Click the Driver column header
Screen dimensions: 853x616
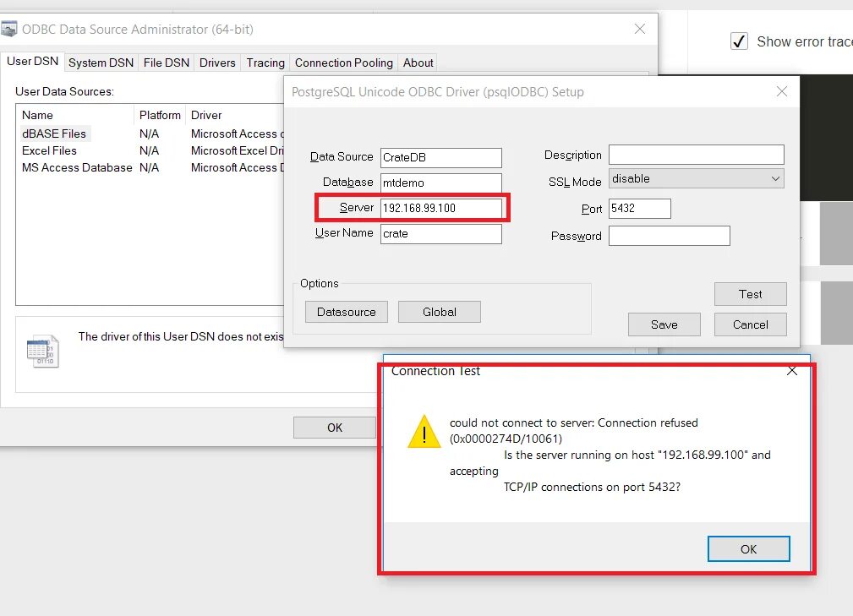point(235,115)
